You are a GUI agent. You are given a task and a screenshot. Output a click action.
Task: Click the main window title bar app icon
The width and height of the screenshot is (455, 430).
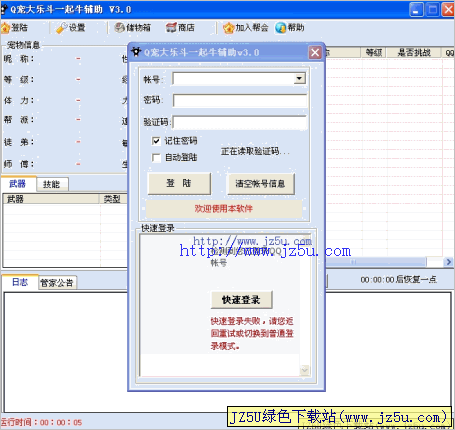click(x=4, y=9)
